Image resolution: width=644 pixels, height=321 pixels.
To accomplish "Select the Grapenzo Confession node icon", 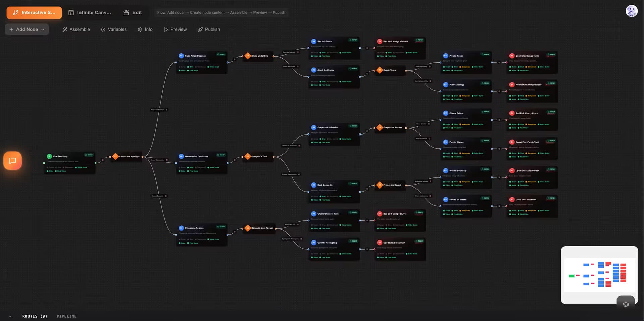I will tap(314, 128).
